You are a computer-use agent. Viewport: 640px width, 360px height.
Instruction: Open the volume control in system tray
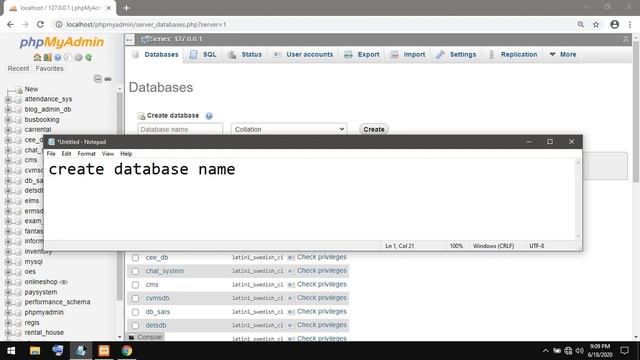tap(580, 351)
